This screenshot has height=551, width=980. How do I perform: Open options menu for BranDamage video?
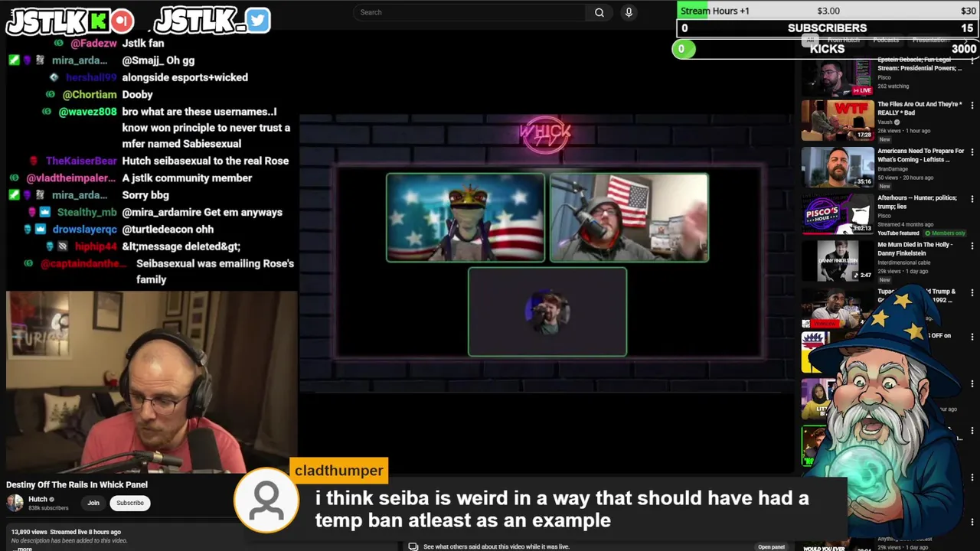coord(973,152)
